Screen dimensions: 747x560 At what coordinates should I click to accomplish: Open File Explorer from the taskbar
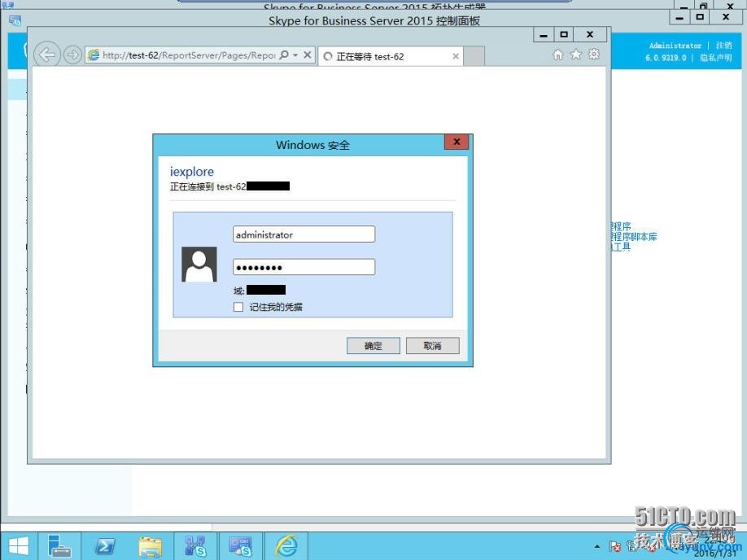click(150, 545)
